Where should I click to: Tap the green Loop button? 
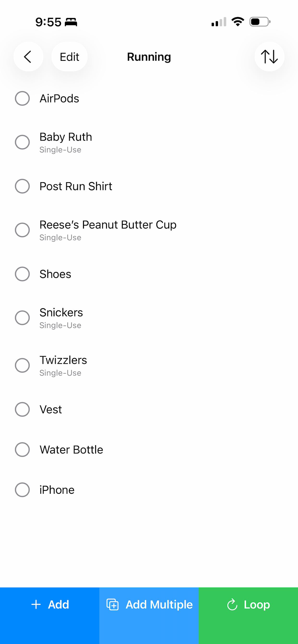[248, 615]
